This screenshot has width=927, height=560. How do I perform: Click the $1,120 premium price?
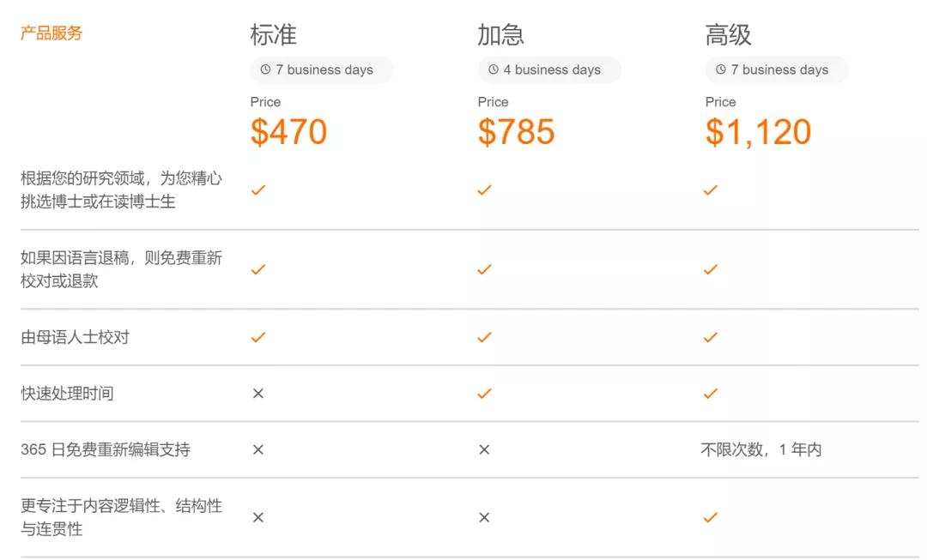758,132
